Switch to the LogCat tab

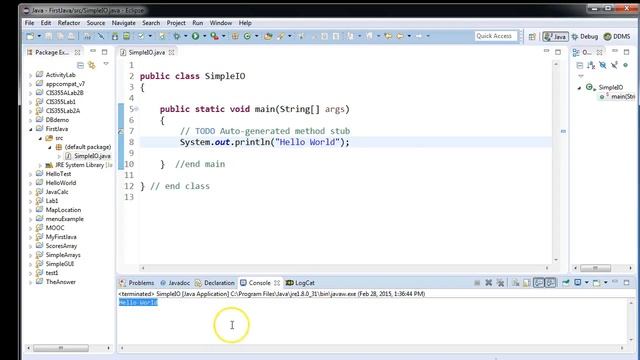(x=300, y=282)
